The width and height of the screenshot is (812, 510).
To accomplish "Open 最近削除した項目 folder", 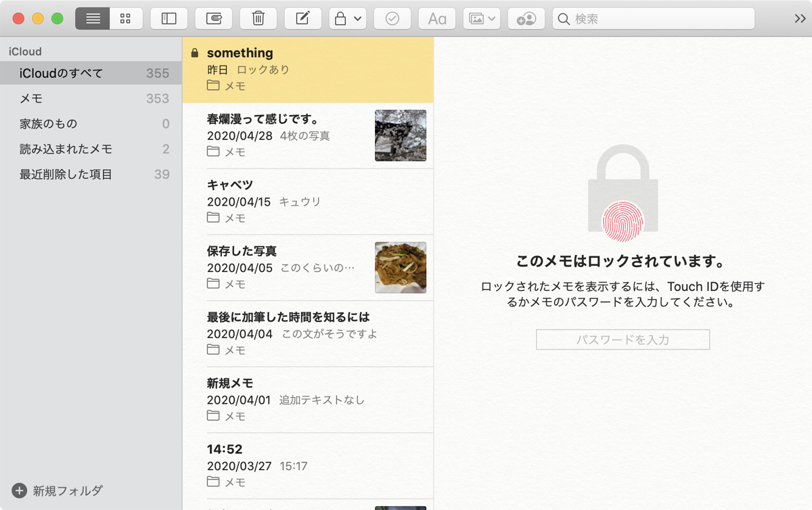I will 91,175.
